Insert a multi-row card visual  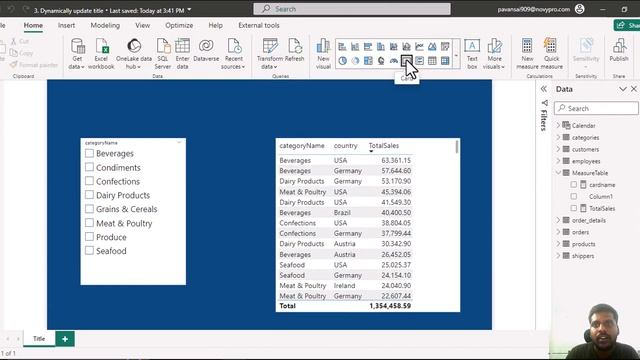[x=419, y=61]
